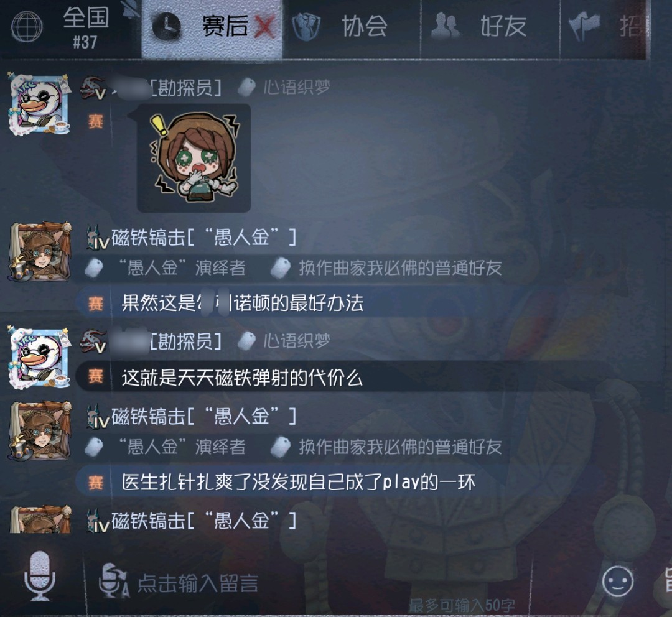Open the 全国 #37 channel tab
This screenshot has width=672, height=617.
71,28
